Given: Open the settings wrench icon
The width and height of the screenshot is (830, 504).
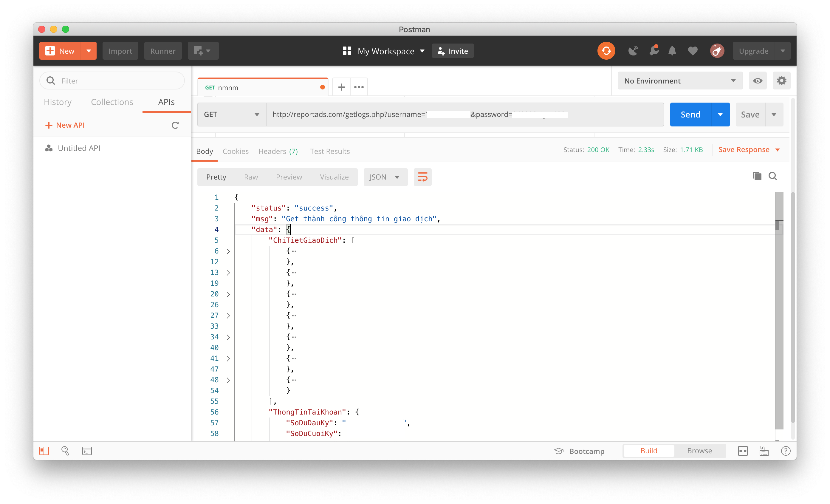Looking at the screenshot, I should 654,51.
